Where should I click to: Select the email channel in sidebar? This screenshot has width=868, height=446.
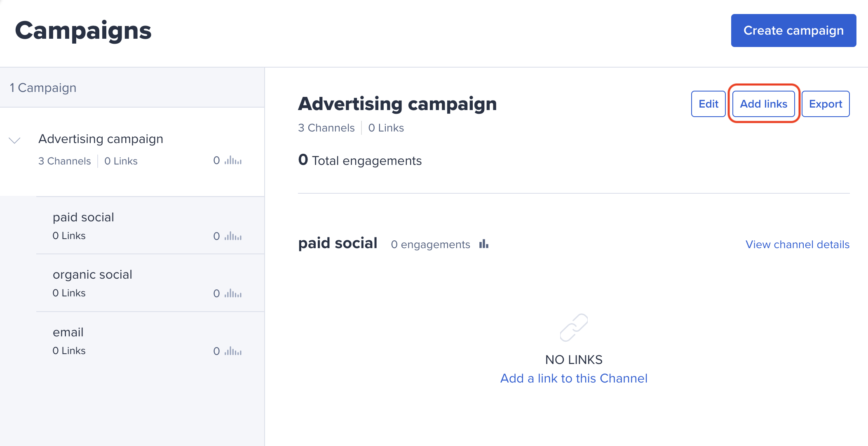(68, 332)
